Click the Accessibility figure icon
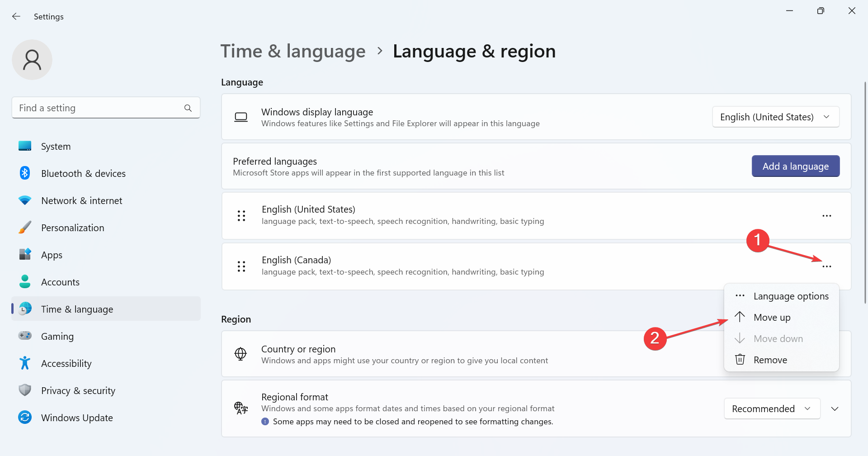 pyautogui.click(x=25, y=363)
